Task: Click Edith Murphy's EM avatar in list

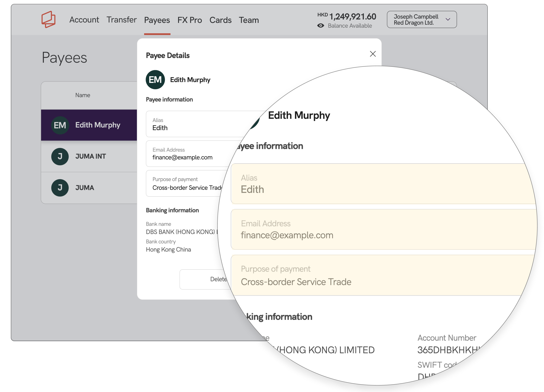Action: [60, 125]
